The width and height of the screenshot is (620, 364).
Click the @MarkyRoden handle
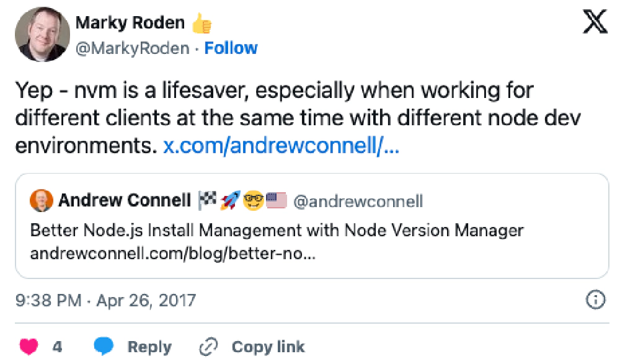(x=133, y=48)
